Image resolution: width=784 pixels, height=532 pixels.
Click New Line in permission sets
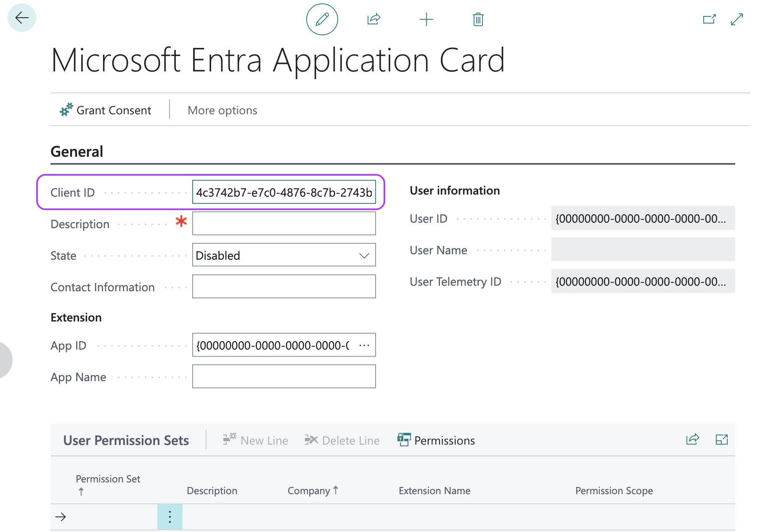pyautogui.click(x=256, y=440)
